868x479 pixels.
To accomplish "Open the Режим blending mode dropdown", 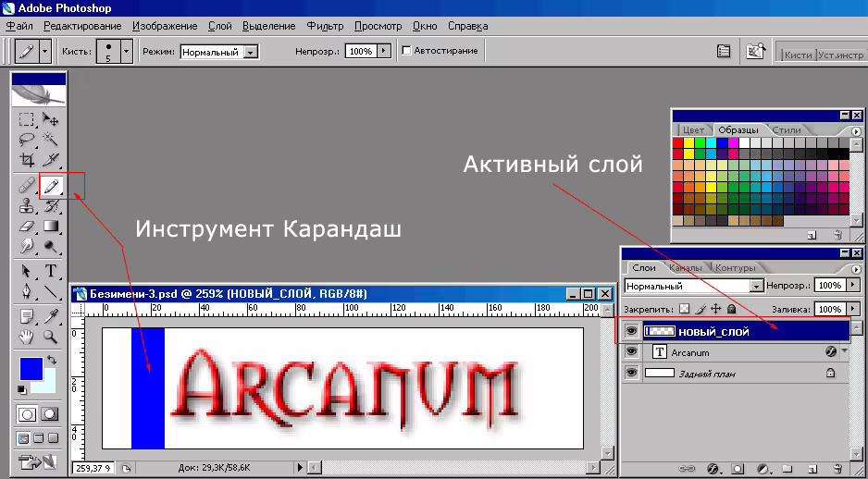I will pyautogui.click(x=251, y=52).
